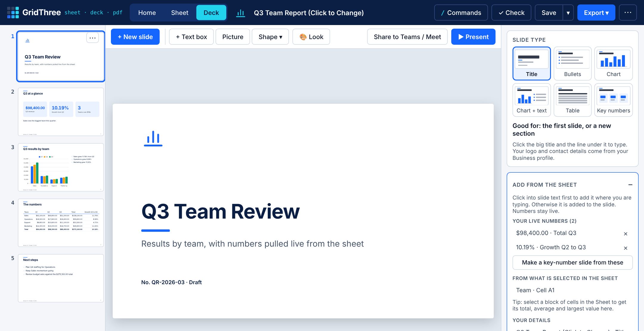This screenshot has width=644, height=331.
Task: Click the logo chart icon on the slide
Action: tap(153, 139)
